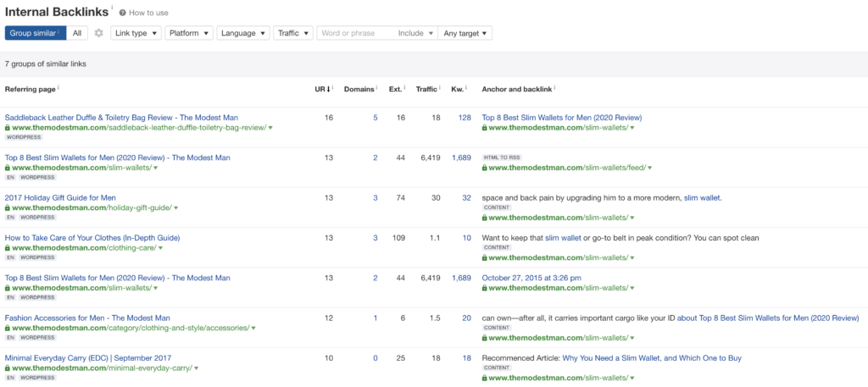Click 7 groups of similar links text
Viewport: 868px width, 387px height.
tap(46, 64)
